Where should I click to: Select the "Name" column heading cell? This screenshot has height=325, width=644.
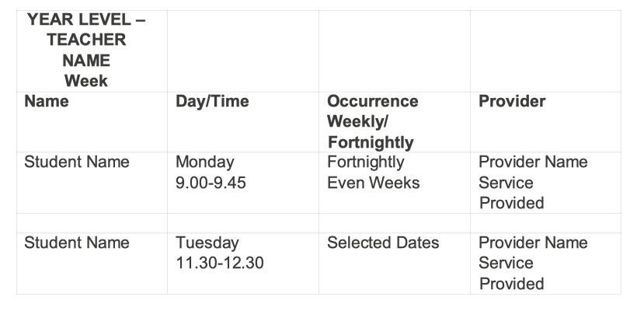(x=47, y=102)
